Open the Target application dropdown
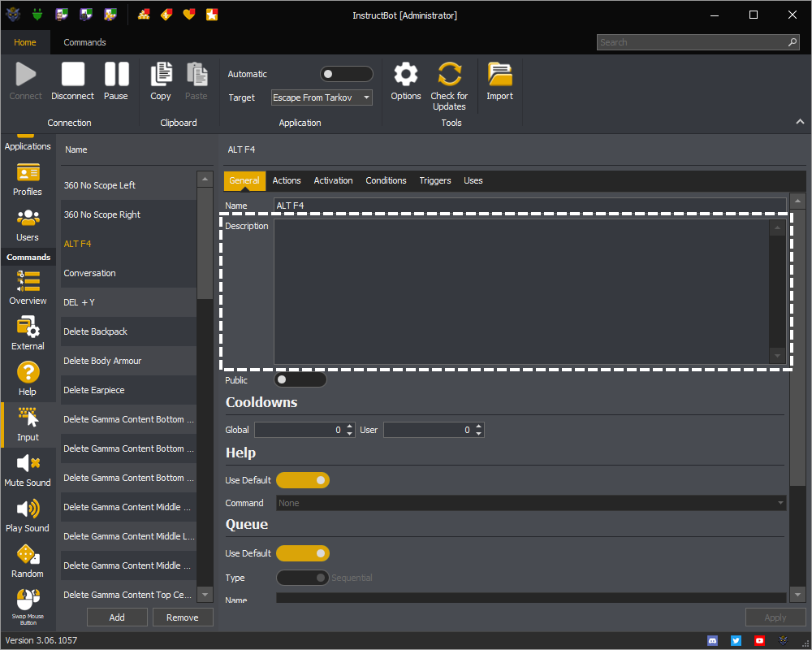 click(322, 97)
